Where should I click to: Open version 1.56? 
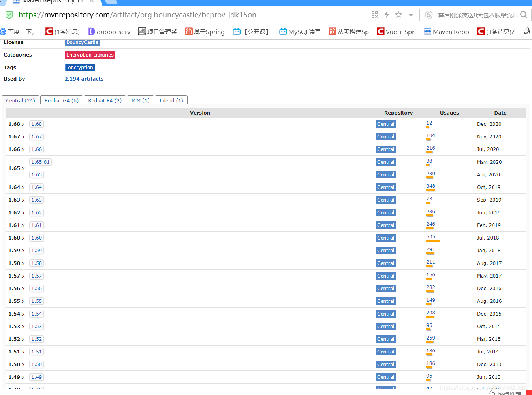pyautogui.click(x=37, y=289)
